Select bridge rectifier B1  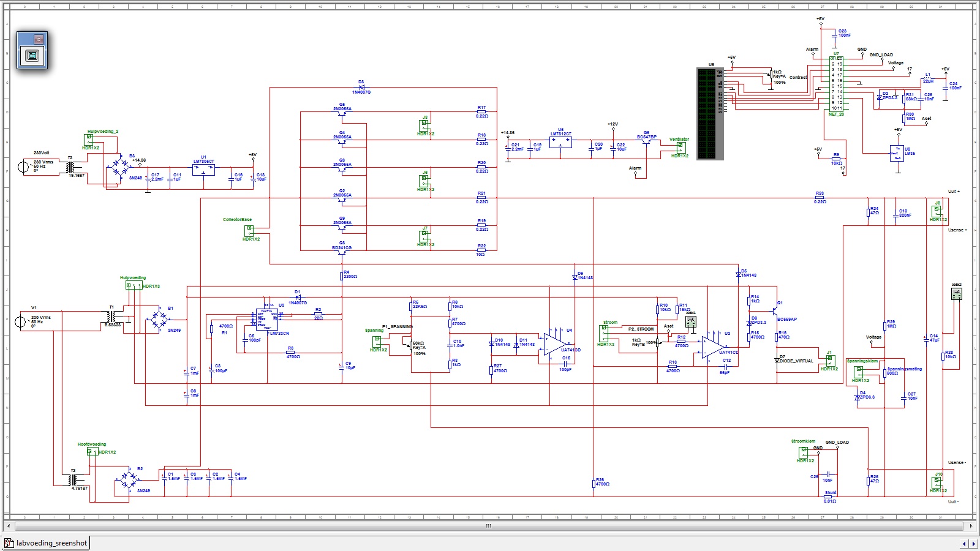click(x=160, y=318)
